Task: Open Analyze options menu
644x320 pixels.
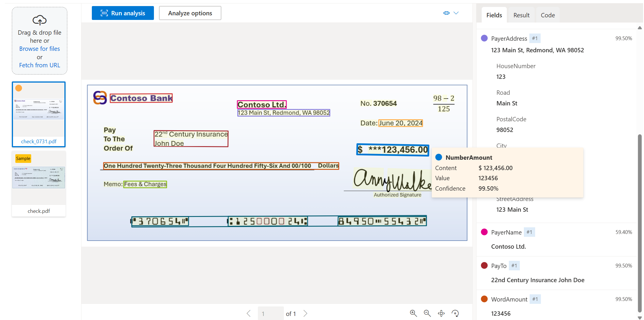Action: click(x=190, y=13)
